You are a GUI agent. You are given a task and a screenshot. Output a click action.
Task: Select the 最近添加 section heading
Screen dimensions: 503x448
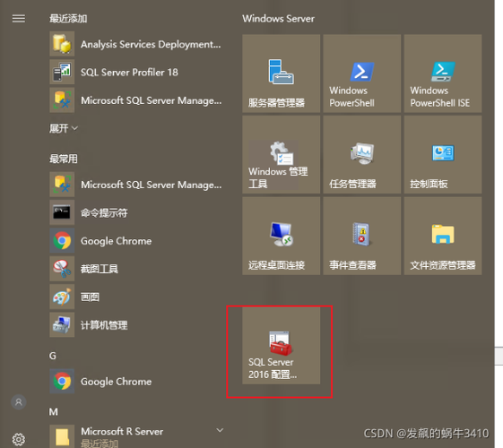point(68,19)
